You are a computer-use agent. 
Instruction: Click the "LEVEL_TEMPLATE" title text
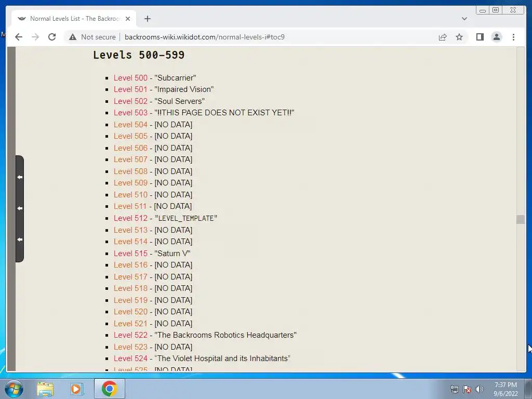pos(186,218)
